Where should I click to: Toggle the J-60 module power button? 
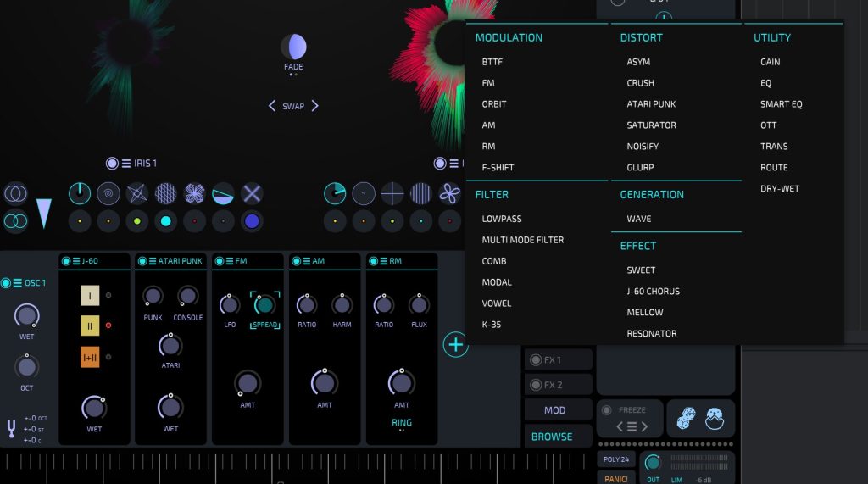[x=66, y=261]
